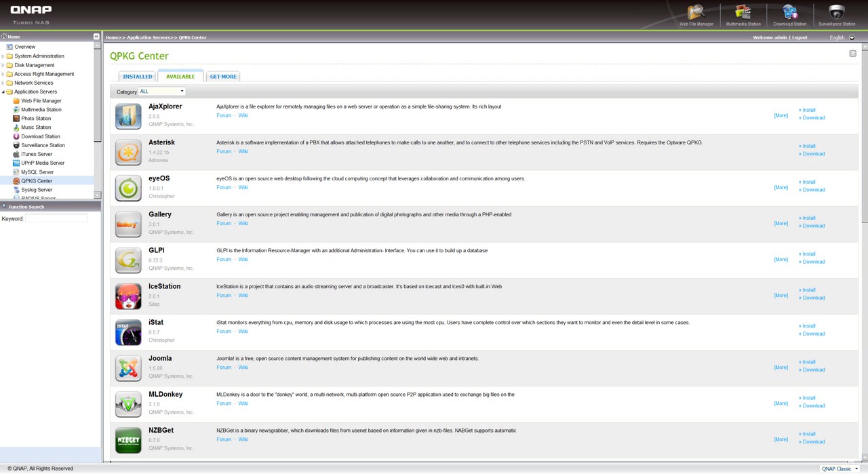This screenshot has height=474, width=868.
Task: Click the eyeOS app icon
Action: 128,188
